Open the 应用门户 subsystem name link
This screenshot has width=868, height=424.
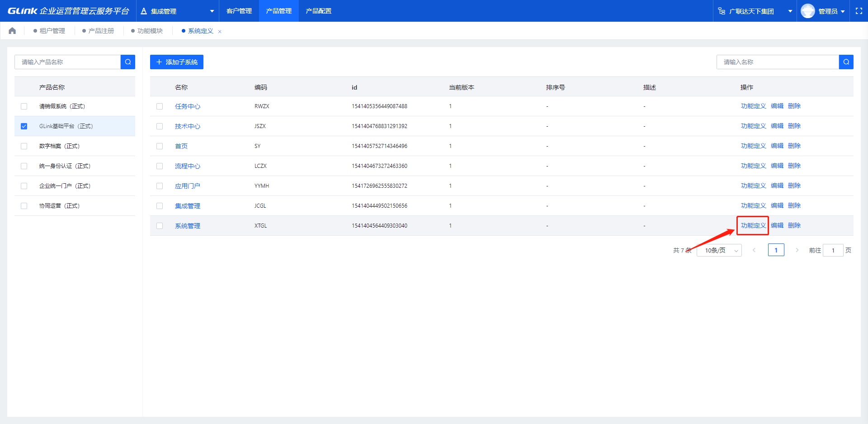point(188,186)
